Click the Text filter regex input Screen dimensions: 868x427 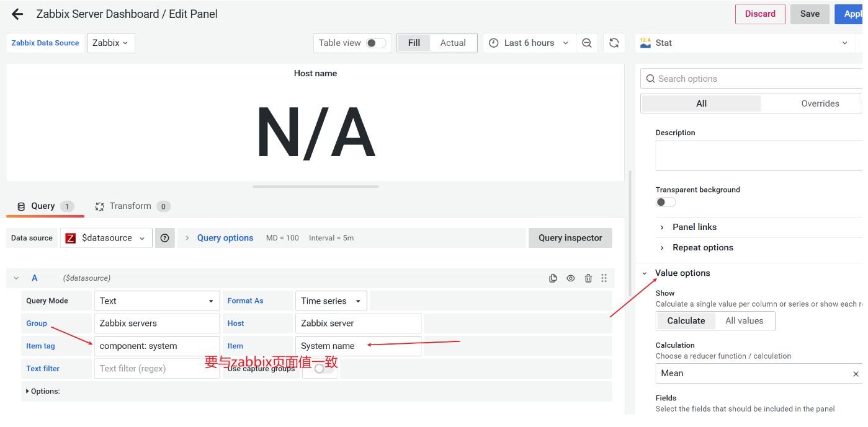pos(157,369)
